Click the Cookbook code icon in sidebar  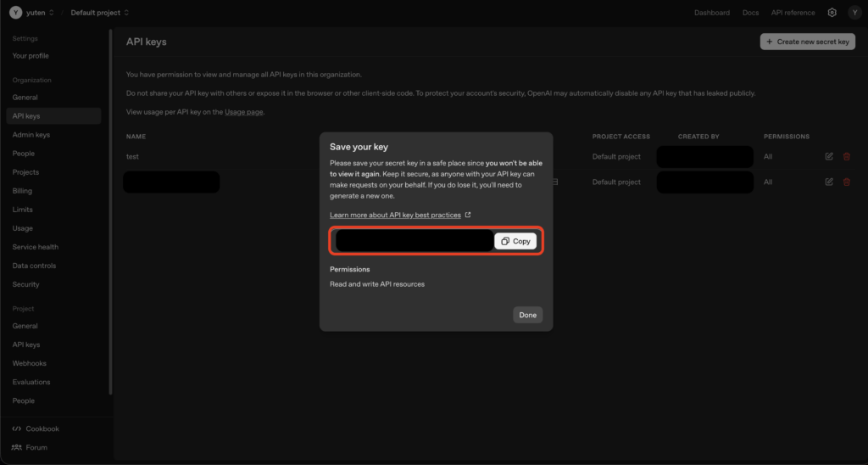(x=17, y=429)
